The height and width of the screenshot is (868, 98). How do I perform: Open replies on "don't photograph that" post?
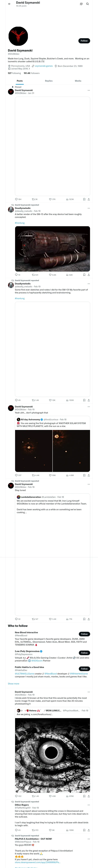pyautogui.click(x=17, y=475)
